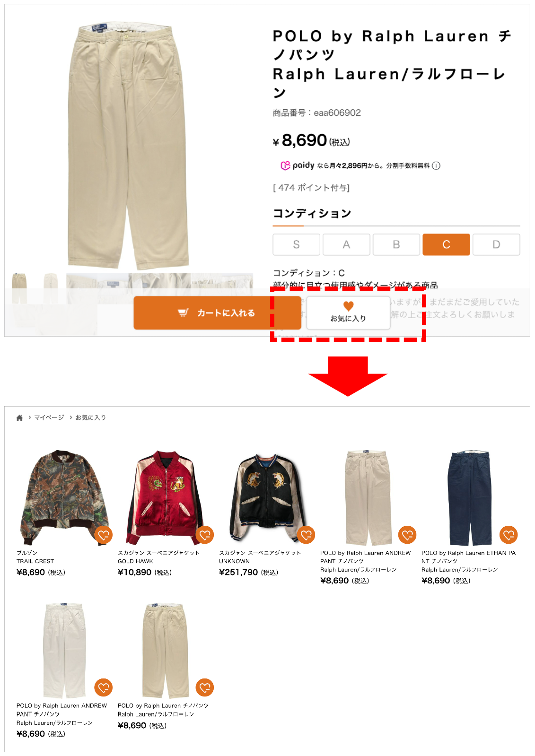The width and height of the screenshot is (535, 756).
Task: Add item with カートに入れる button
Action: coord(217,313)
